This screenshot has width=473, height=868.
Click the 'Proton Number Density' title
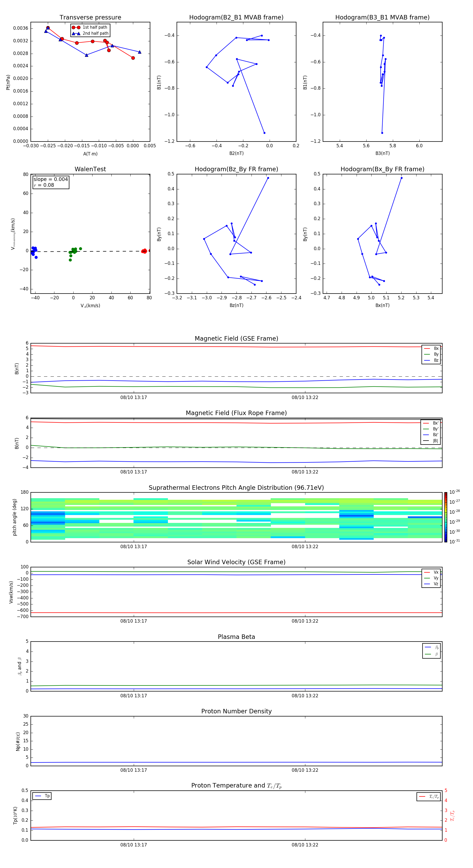236,711
